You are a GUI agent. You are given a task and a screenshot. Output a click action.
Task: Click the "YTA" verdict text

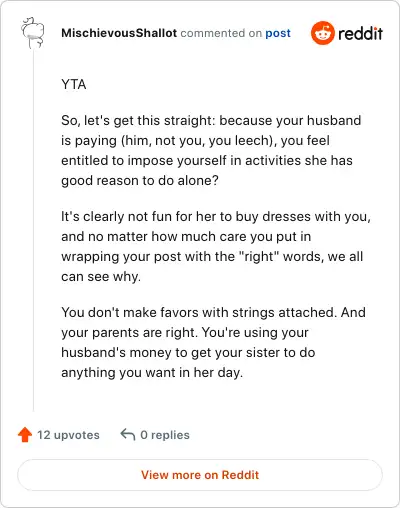[x=74, y=84]
